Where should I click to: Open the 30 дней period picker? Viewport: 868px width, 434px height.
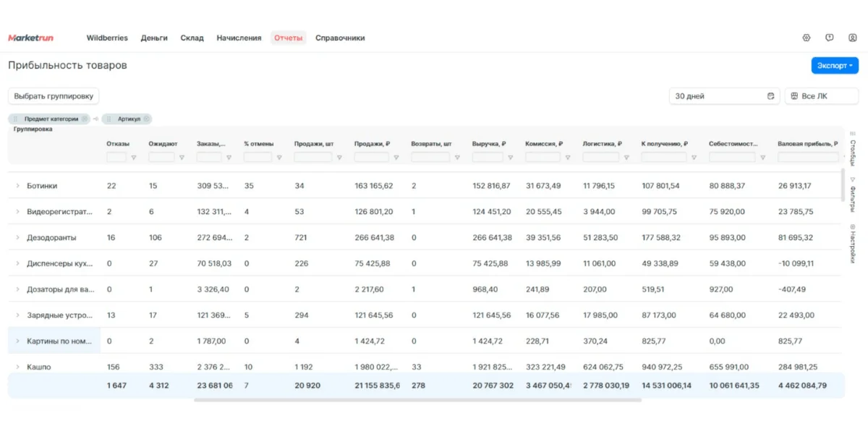click(x=723, y=96)
